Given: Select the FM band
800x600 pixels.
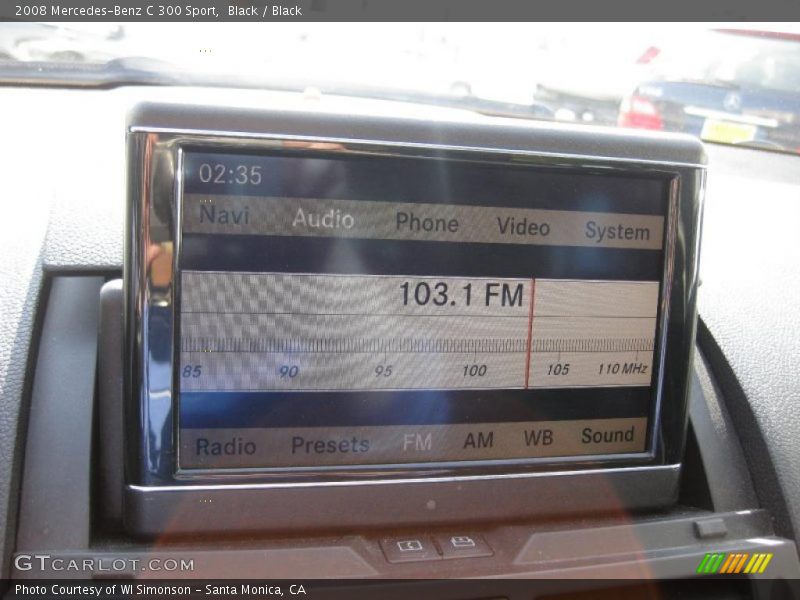Looking at the screenshot, I should pyautogui.click(x=417, y=442).
